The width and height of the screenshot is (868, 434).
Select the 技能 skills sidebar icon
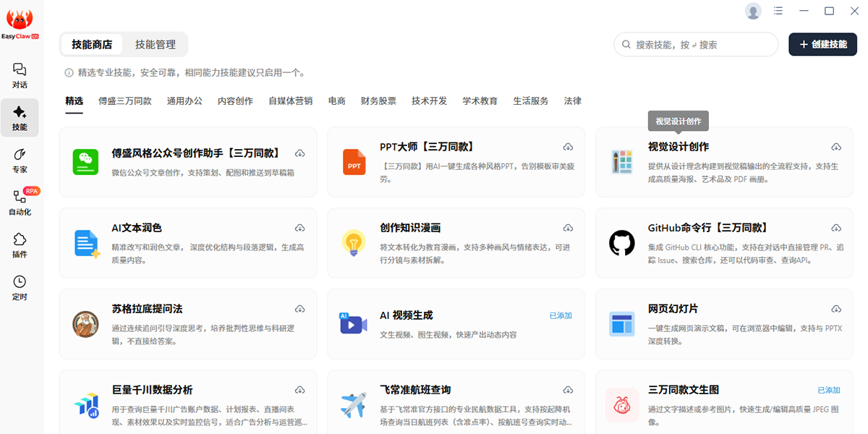pos(20,118)
